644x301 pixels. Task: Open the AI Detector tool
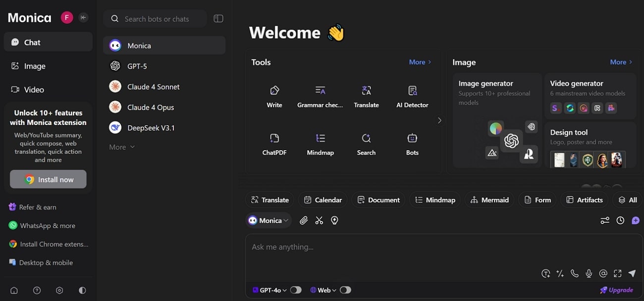(x=412, y=97)
